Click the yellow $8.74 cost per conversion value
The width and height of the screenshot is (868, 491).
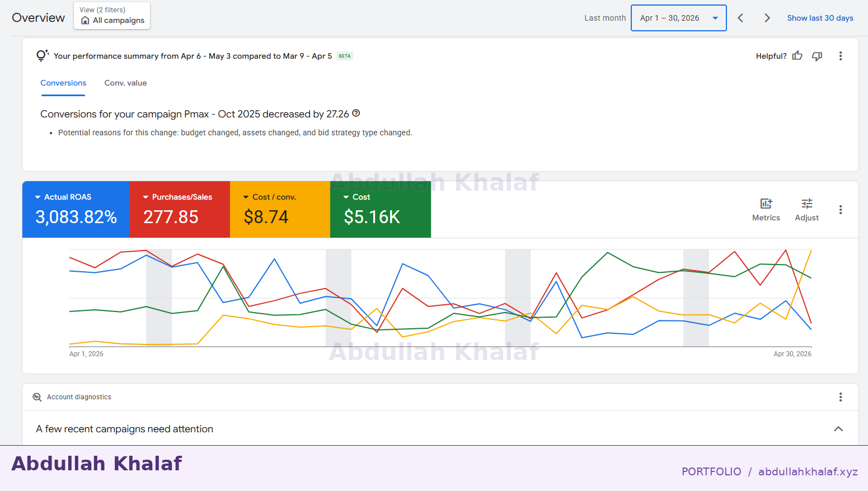click(x=266, y=217)
